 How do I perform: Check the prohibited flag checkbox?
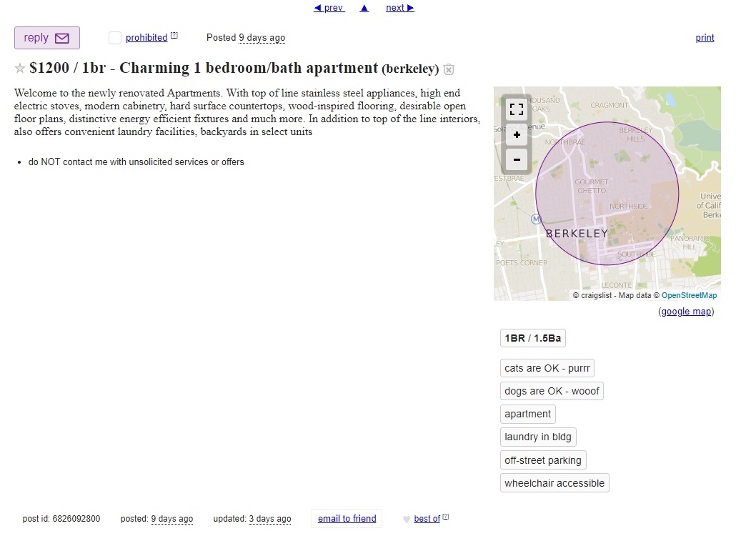pyautogui.click(x=115, y=38)
